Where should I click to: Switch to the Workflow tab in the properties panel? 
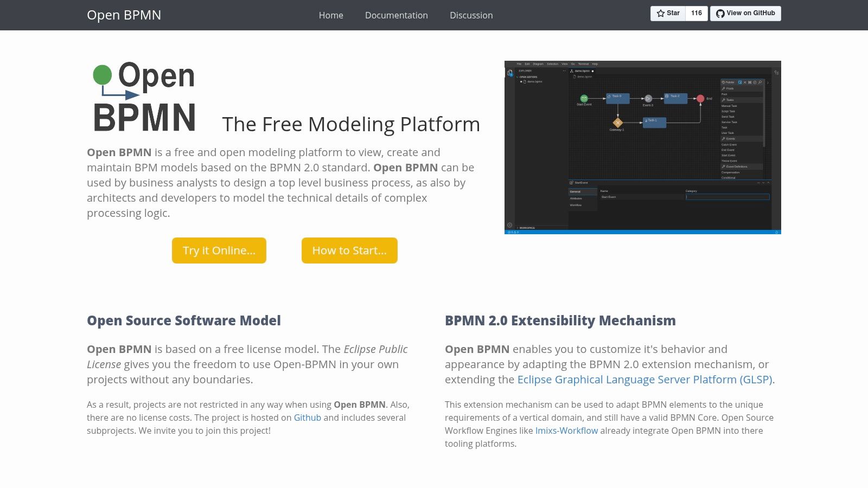coord(576,205)
